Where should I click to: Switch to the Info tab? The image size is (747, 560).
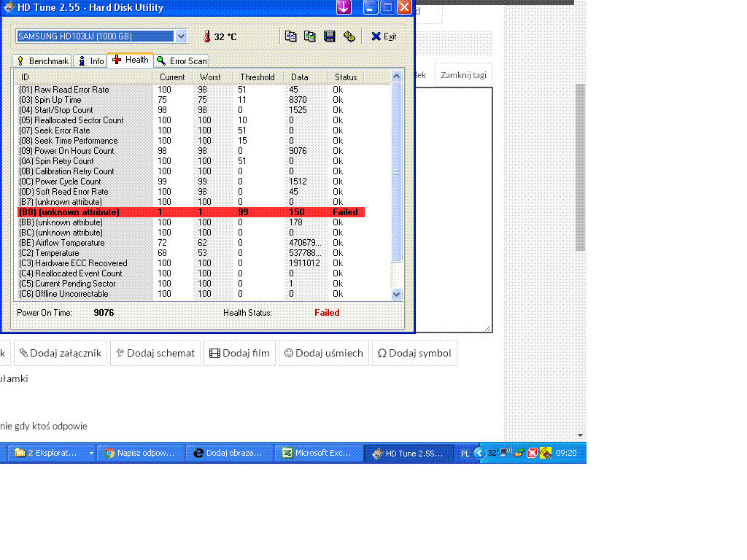[90, 61]
